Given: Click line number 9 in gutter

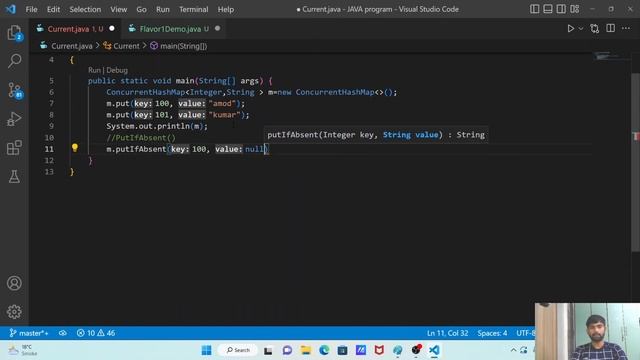Looking at the screenshot, I should pyautogui.click(x=51, y=126).
